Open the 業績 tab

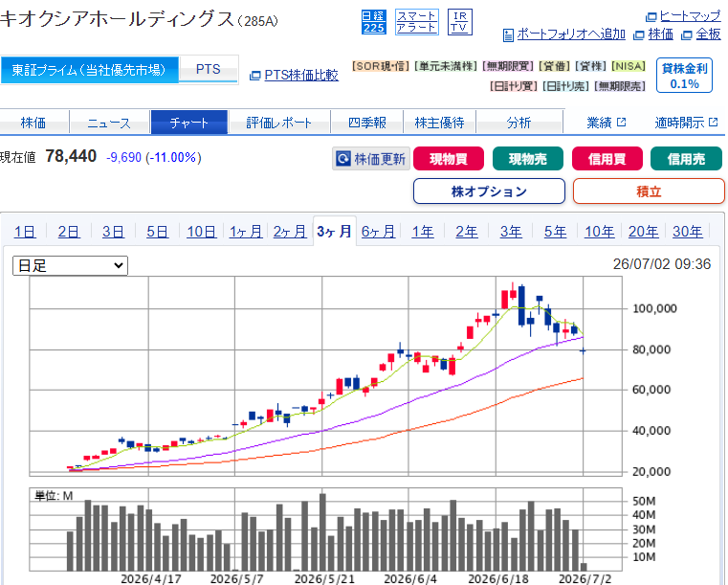[606, 123]
